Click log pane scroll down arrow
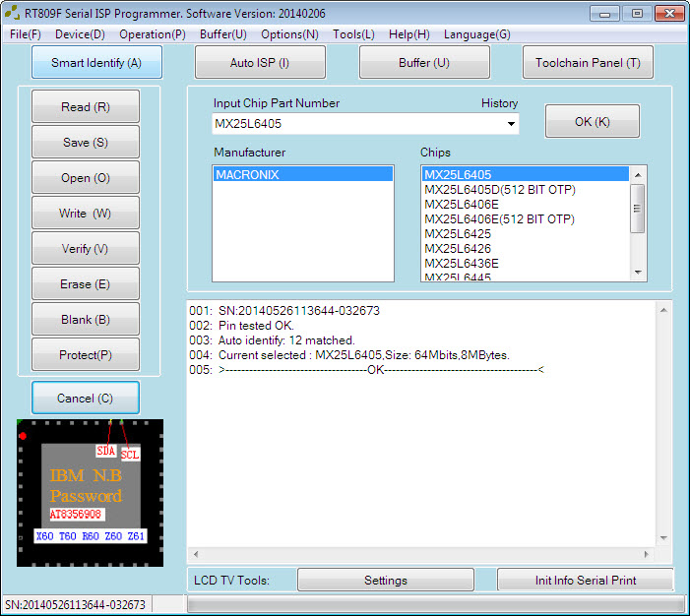The image size is (690, 616). coord(663,537)
